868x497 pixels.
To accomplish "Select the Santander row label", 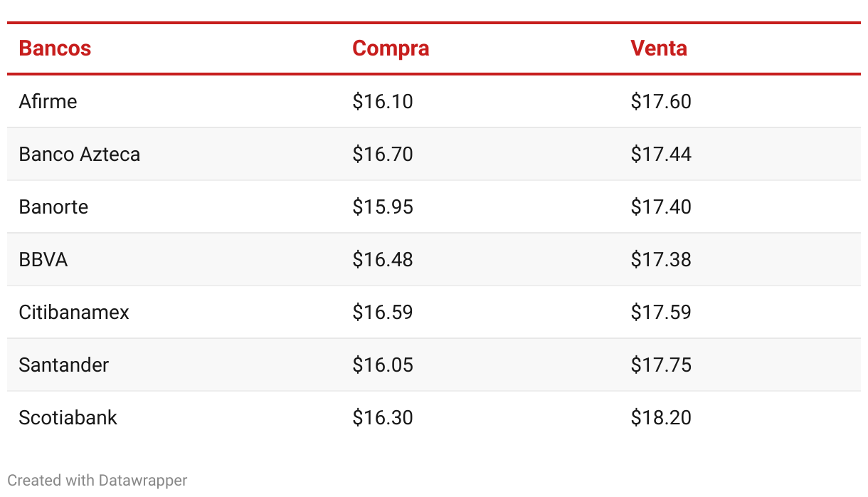I will click(64, 365).
